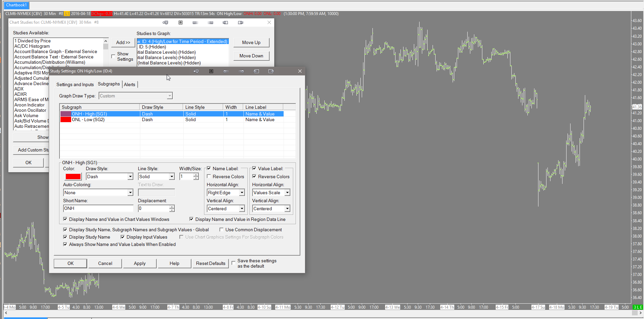Click the arrow-to-monitor icon in Chart Studies title bar

(165, 22)
